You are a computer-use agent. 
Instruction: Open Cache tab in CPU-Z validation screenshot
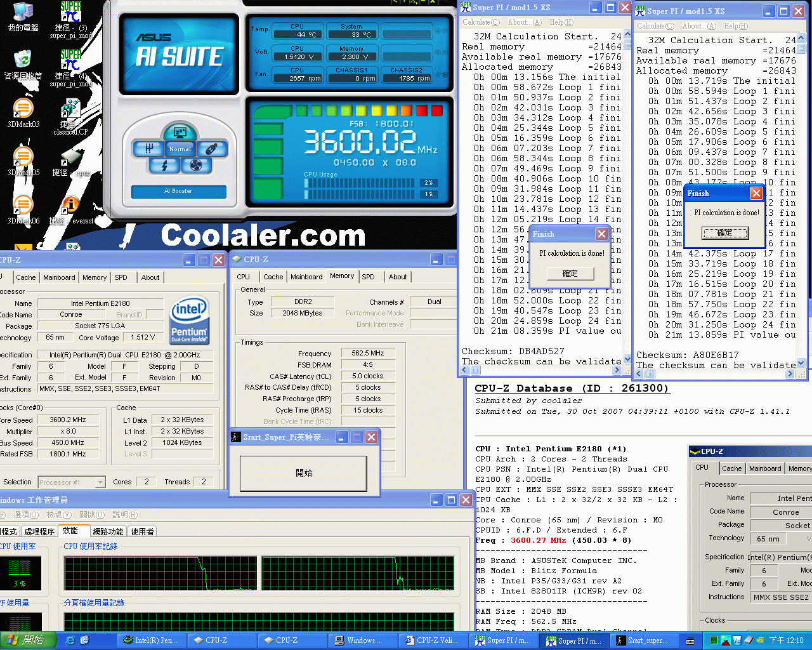point(731,468)
